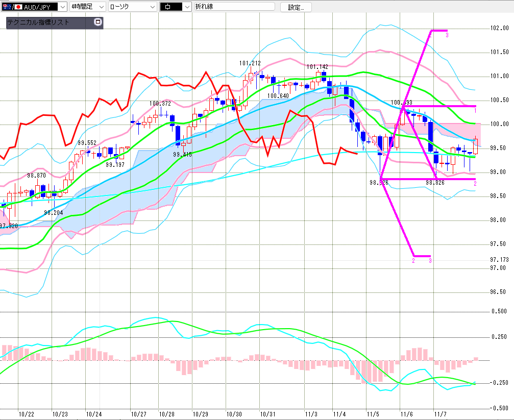Select the 101.212 high price label
Screen dimensions: 514x420
(250, 63)
